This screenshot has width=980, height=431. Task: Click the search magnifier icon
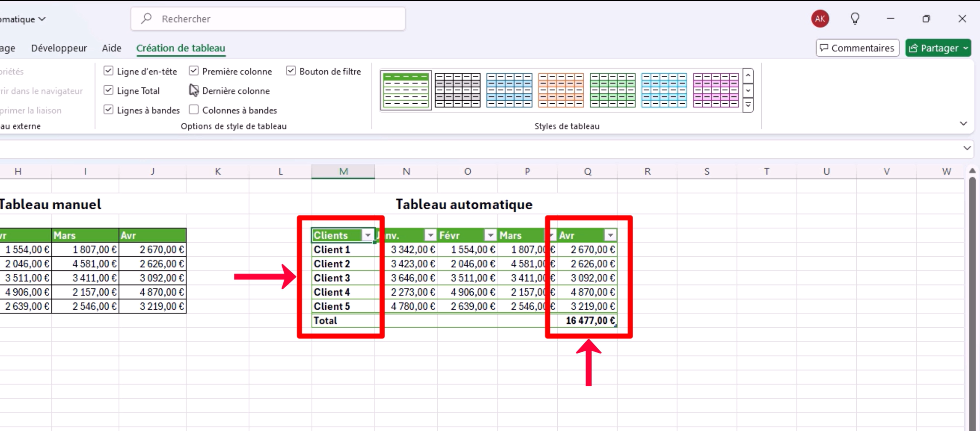click(146, 18)
